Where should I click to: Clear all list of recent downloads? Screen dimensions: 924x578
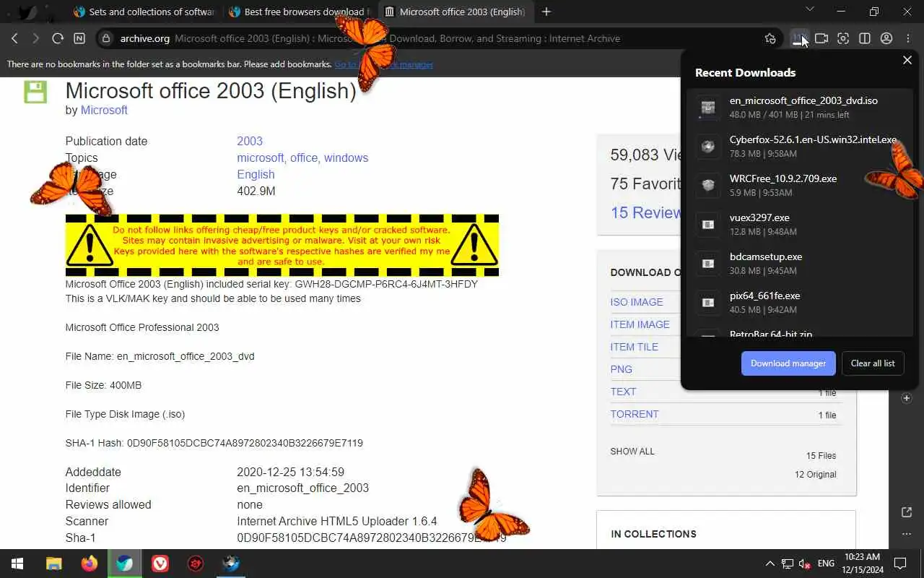click(x=873, y=363)
